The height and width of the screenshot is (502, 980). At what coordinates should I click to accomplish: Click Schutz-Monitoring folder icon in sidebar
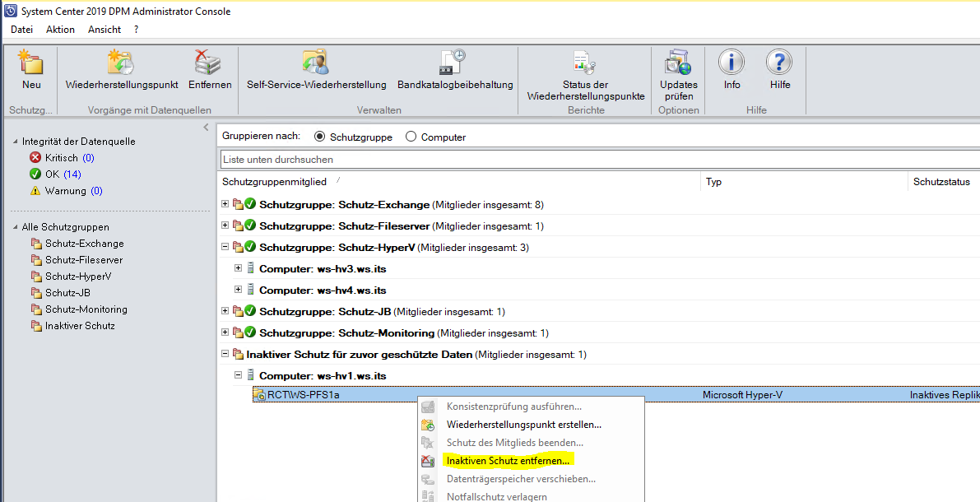point(36,309)
